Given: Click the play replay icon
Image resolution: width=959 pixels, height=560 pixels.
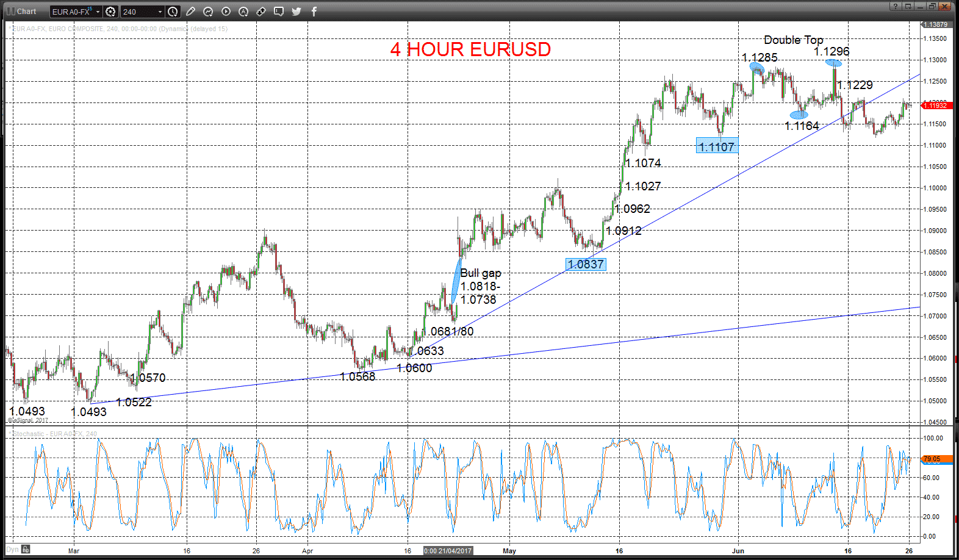Looking at the screenshot, I should [x=226, y=12].
